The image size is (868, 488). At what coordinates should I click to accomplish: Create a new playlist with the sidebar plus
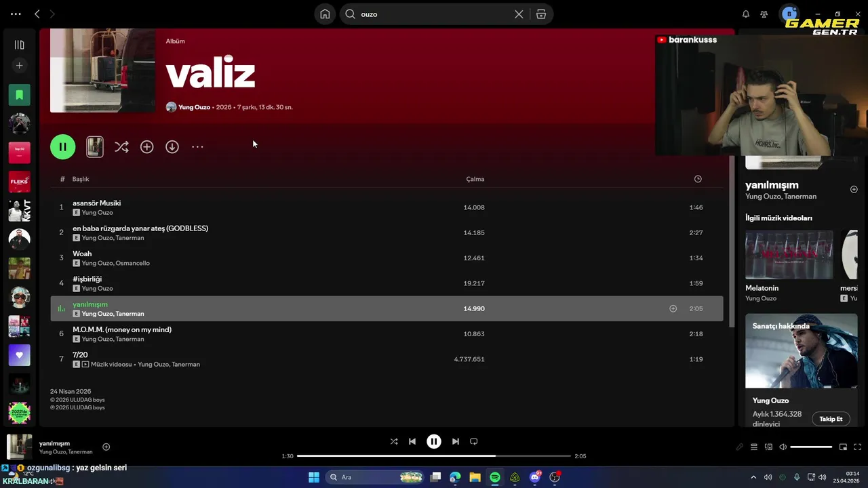click(19, 66)
